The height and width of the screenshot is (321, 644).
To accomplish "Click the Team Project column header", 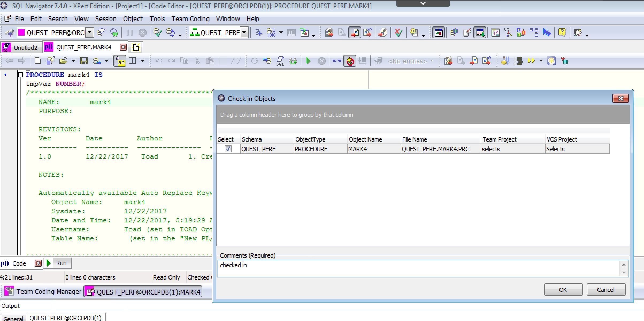I will (x=513, y=139).
